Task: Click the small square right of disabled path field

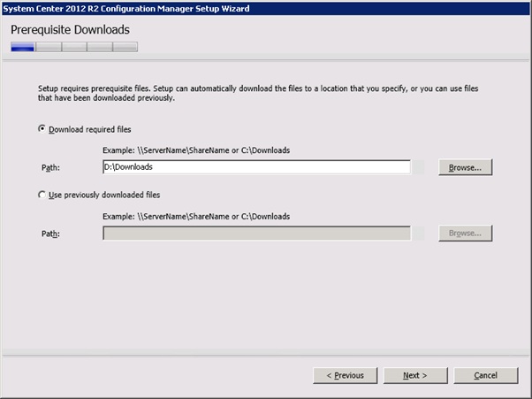Action: tap(420, 234)
